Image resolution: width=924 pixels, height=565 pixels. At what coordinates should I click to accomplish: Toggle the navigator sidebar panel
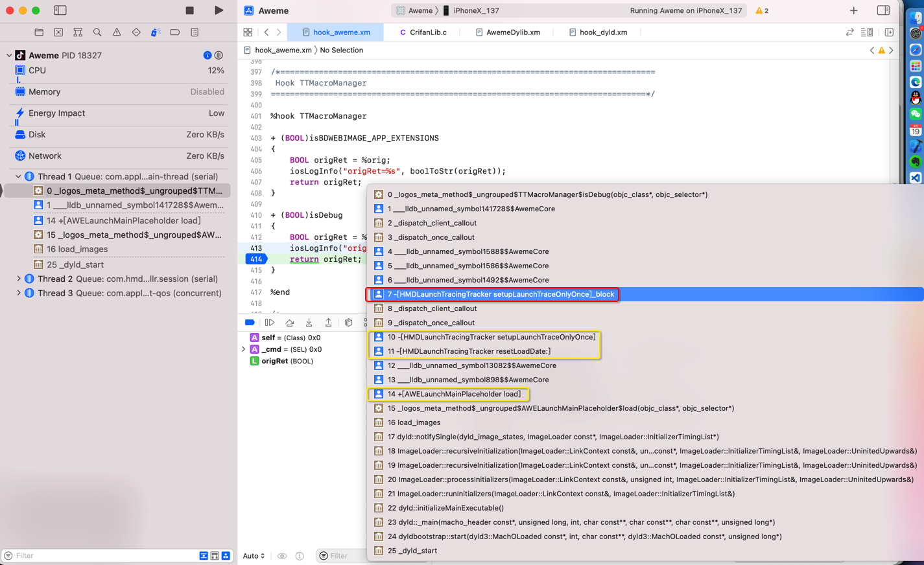(x=60, y=10)
